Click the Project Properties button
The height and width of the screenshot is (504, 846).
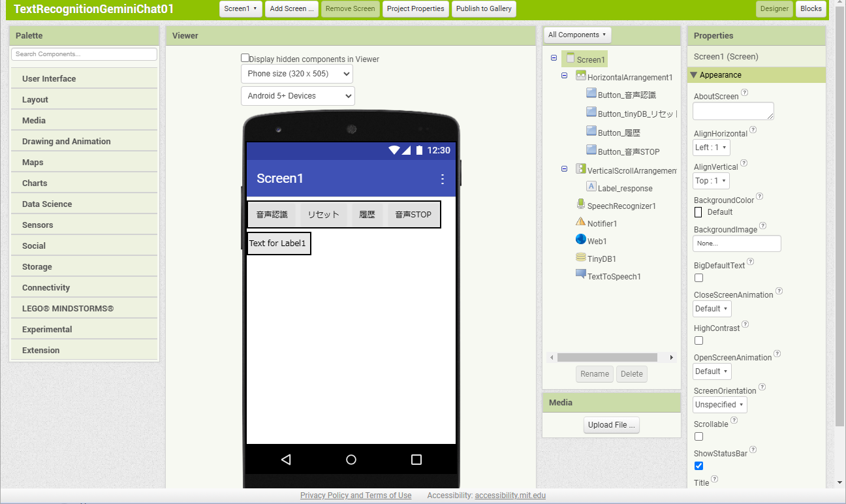(415, 9)
